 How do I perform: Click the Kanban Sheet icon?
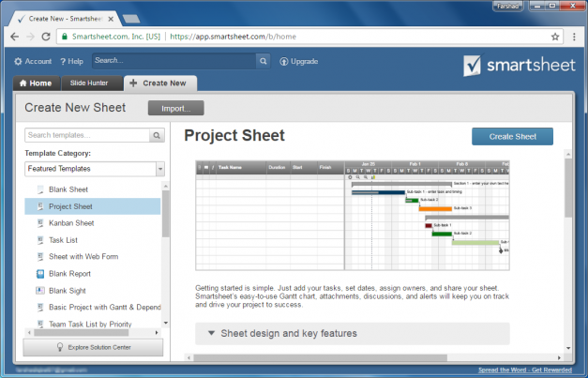(40, 223)
